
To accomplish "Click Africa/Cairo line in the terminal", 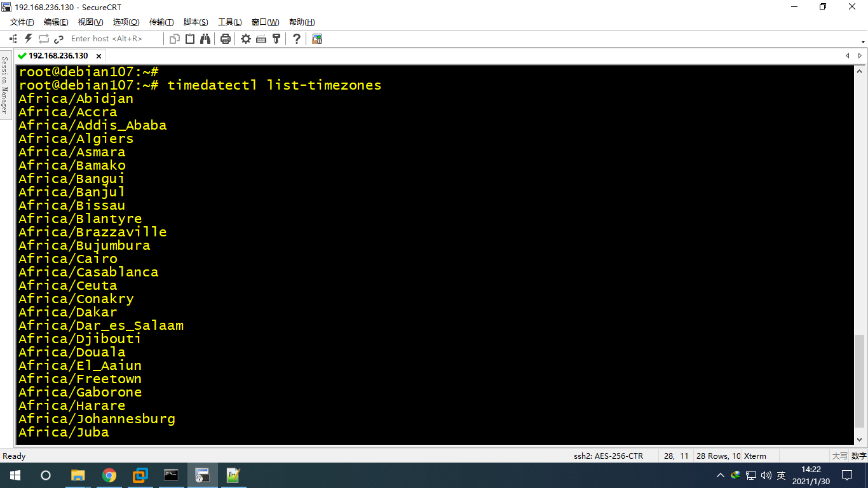I will [68, 259].
